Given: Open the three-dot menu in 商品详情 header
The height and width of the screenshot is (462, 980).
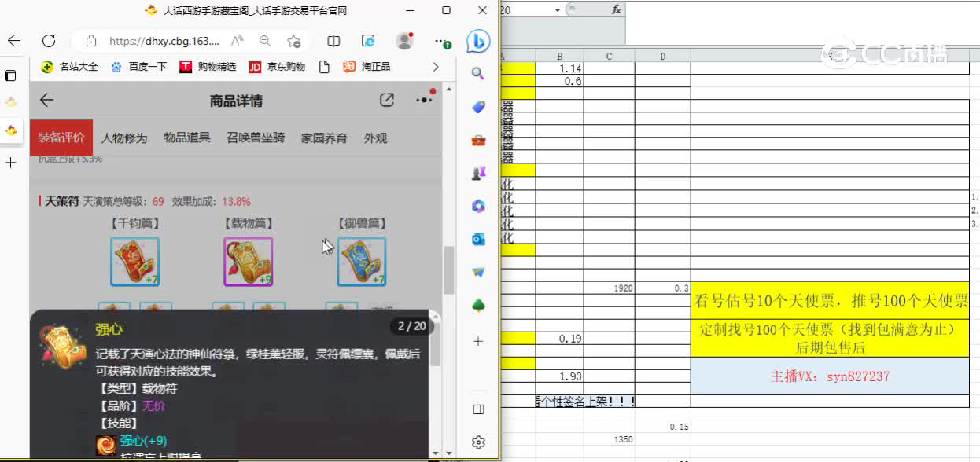Looking at the screenshot, I should (x=425, y=100).
